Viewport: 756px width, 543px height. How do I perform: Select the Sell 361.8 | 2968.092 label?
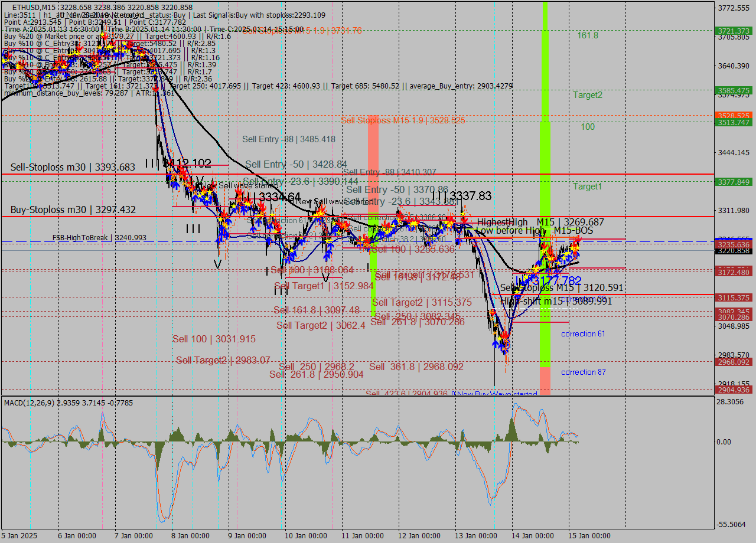click(x=416, y=367)
